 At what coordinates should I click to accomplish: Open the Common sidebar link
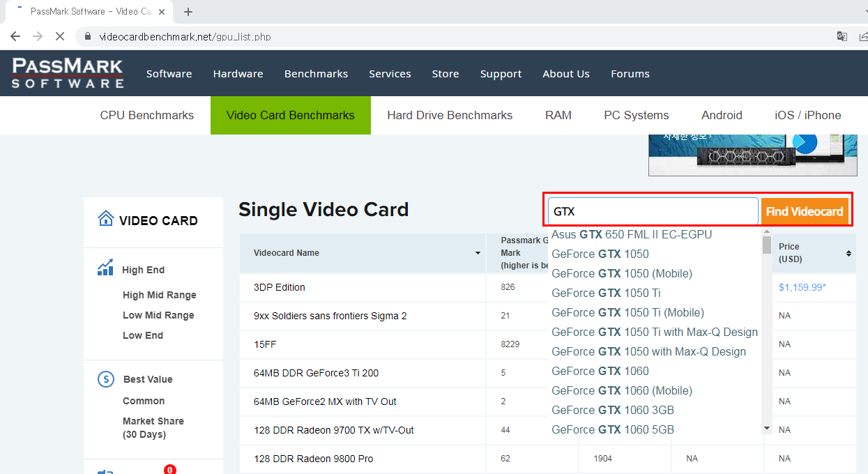coord(144,401)
